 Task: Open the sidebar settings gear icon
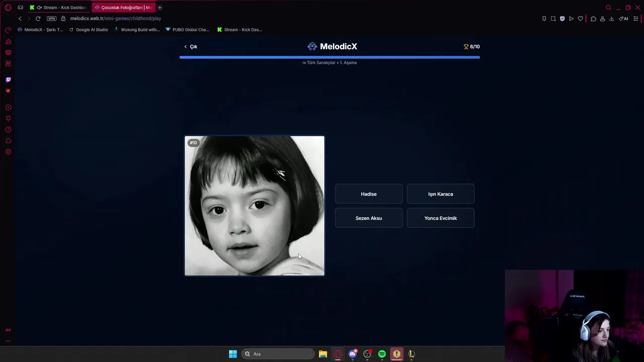point(8,152)
